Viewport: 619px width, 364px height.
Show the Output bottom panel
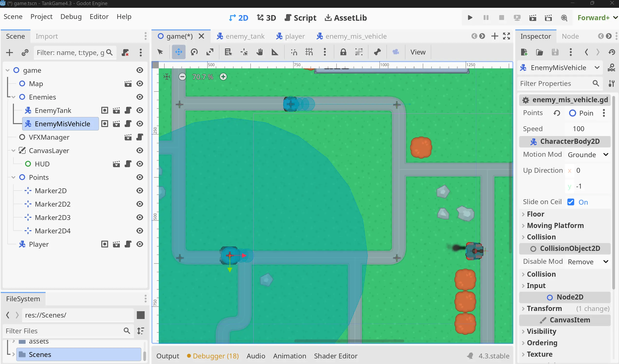coord(168,356)
